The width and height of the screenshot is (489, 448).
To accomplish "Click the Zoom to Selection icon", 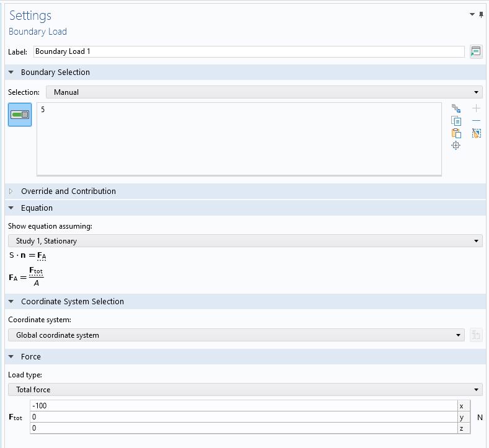I will point(456,146).
